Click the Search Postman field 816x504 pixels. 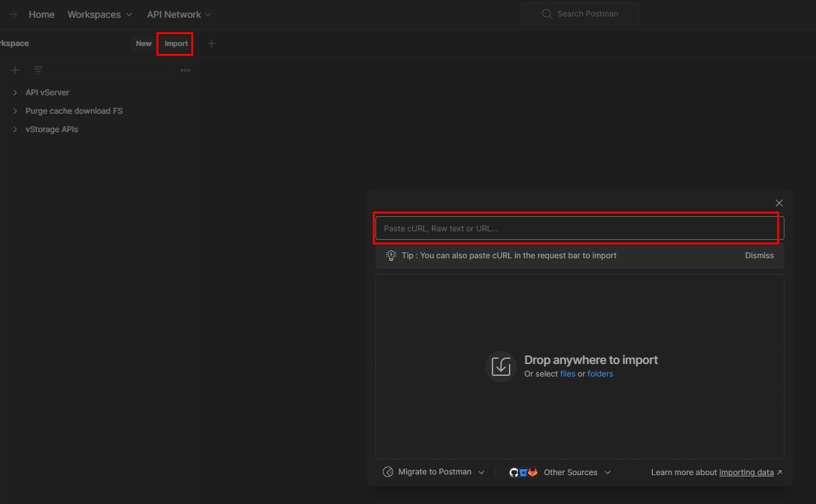579,14
